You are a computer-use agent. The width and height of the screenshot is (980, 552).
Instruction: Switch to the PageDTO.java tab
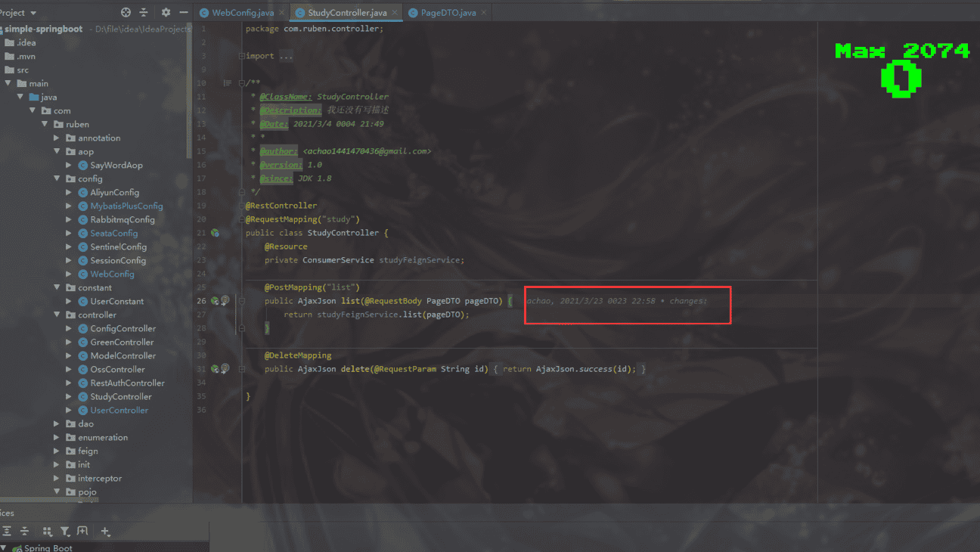coord(448,13)
